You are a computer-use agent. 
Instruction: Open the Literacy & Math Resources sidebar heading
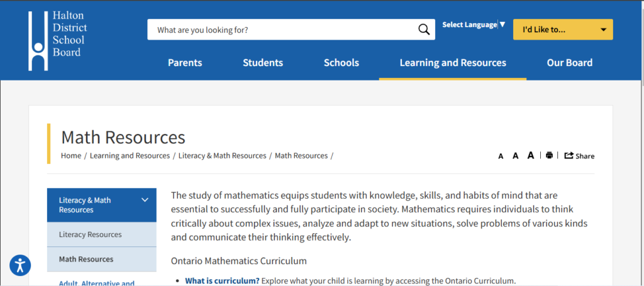tap(102, 205)
